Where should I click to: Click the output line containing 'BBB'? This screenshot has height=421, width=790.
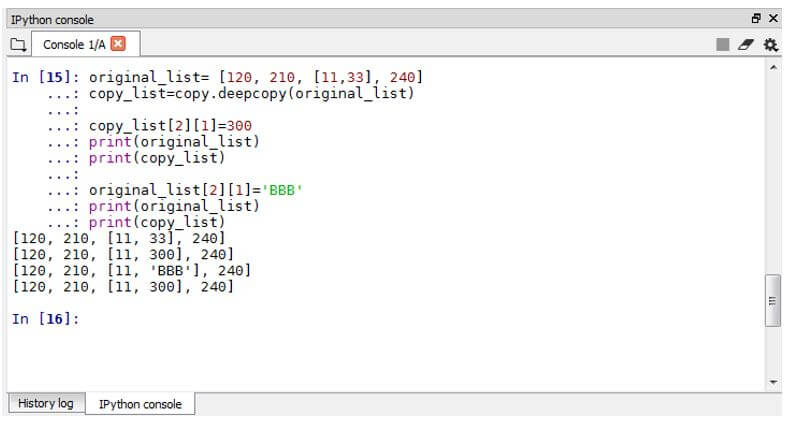tap(131, 270)
